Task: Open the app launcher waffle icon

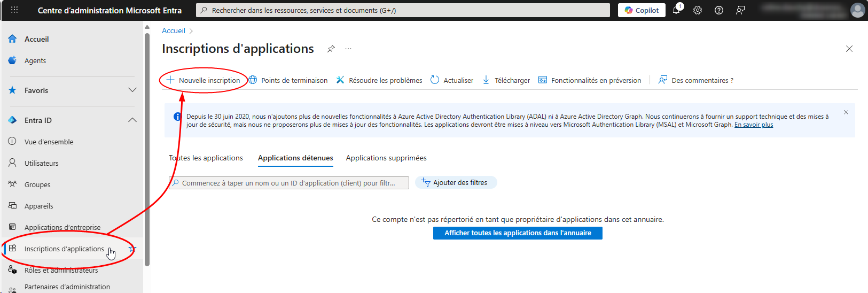Action: [14, 10]
